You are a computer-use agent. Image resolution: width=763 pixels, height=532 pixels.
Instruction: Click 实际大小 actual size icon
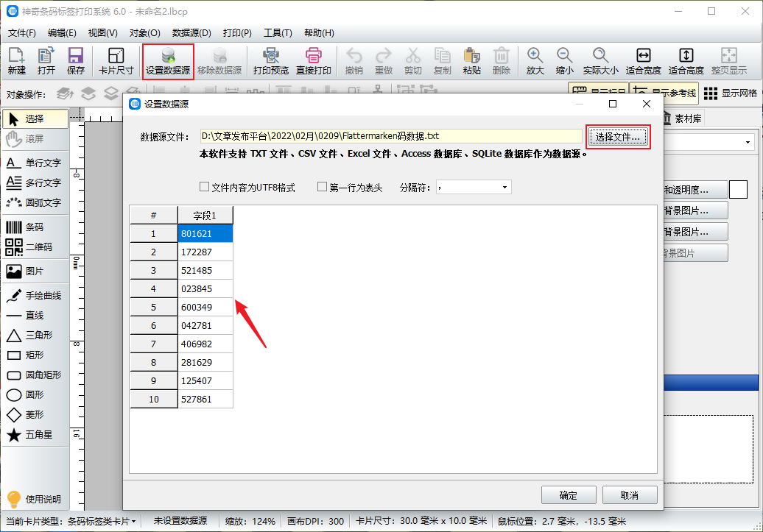[x=600, y=61]
